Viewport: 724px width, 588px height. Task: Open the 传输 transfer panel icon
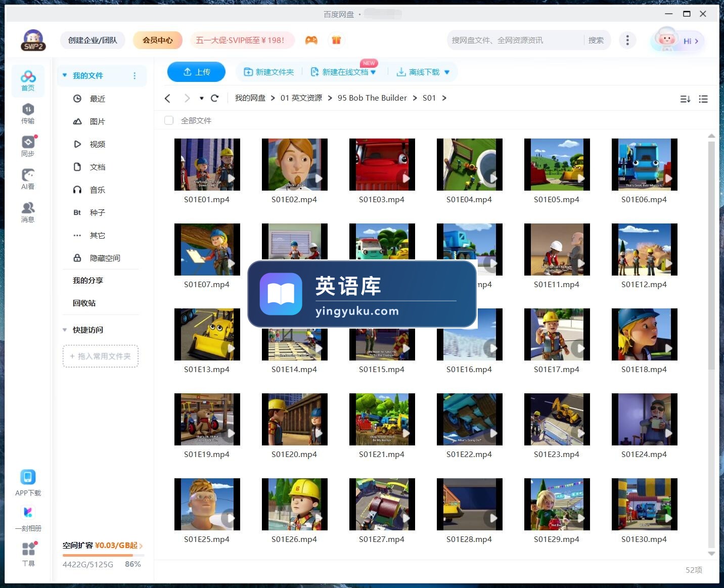pyautogui.click(x=28, y=114)
